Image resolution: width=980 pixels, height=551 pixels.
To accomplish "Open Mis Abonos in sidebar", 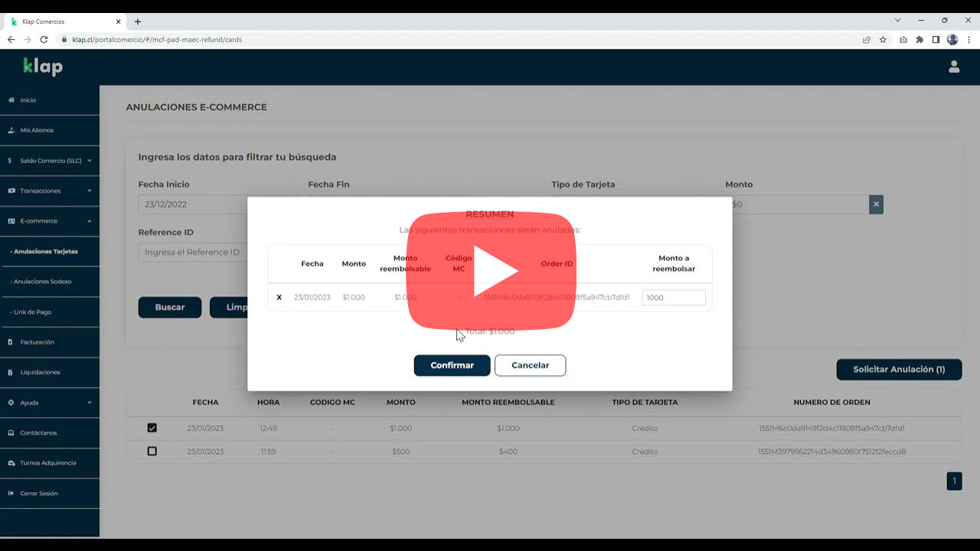I will pyautogui.click(x=50, y=130).
